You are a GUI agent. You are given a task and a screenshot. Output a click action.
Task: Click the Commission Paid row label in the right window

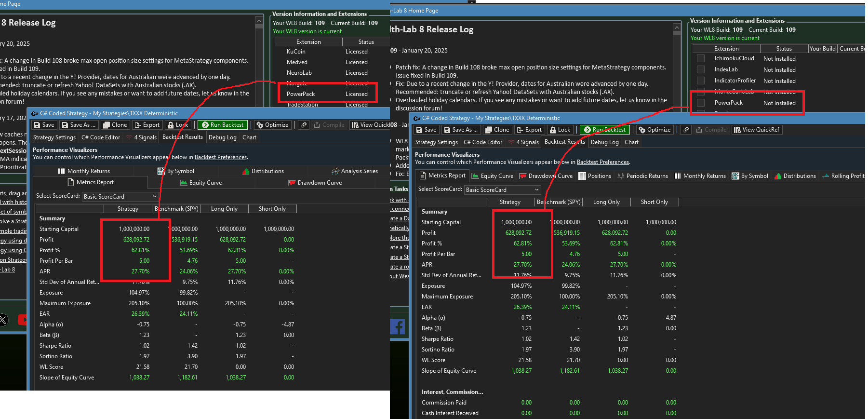(x=444, y=403)
